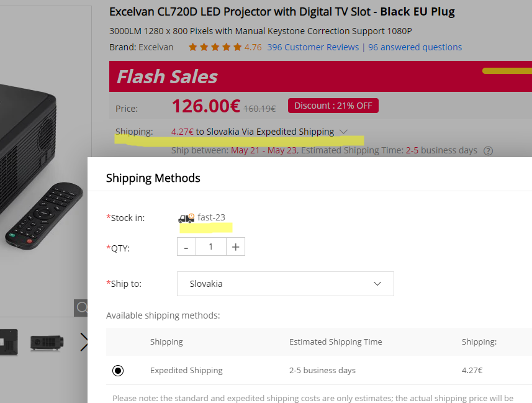Increase quantity with the plus button
Screen dimensions: 532x403
tap(235, 247)
